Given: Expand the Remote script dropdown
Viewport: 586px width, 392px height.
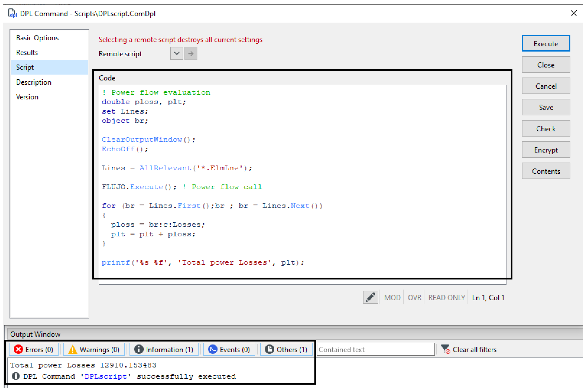Looking at the screenshot, I should click(x=177, y=54).
